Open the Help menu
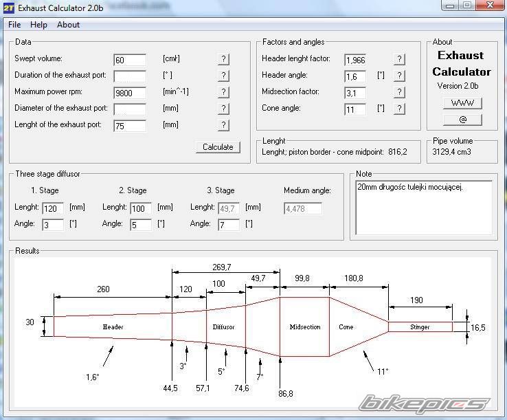Viewport: 507px width, 420px height. pyautogui.click(x=38, y=25)
